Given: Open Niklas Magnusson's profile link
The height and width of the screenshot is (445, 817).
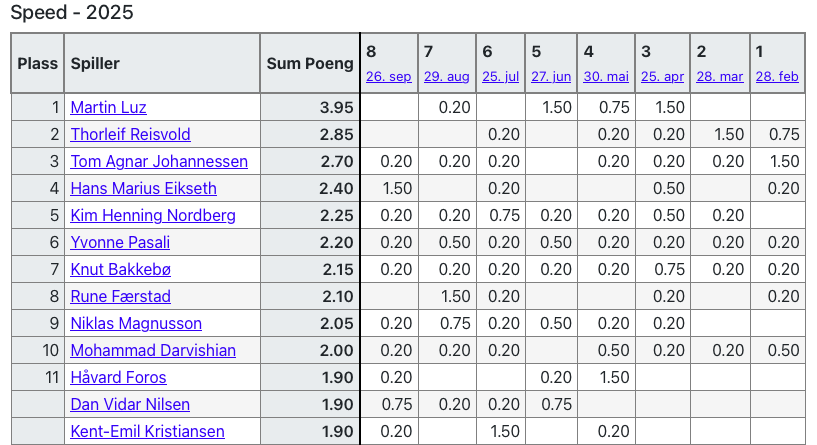Looking at the screenshot, I should (136, 324).
